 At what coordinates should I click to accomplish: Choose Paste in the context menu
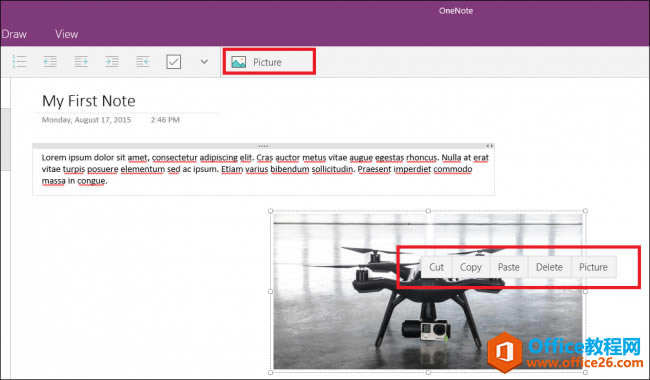[509, 267]
